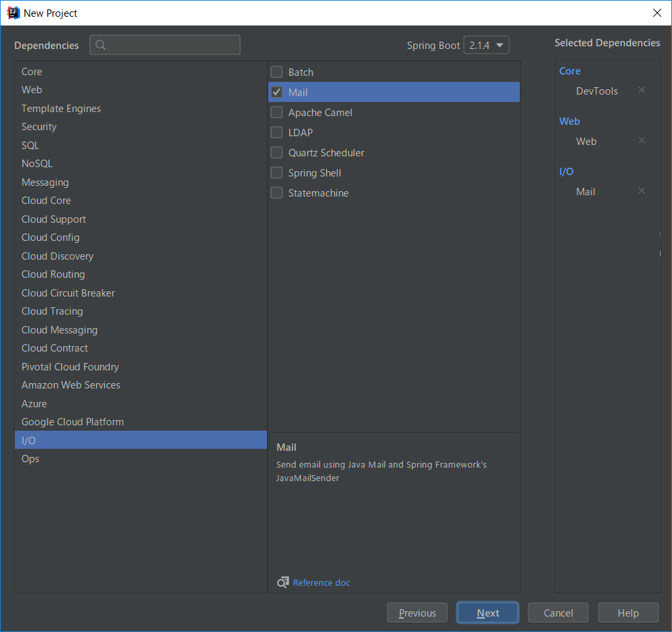Click the I/O heading in Selected Dependencies
Image resolution: width=672 pixels, height=632 pixels.
[x=566, y=172]
